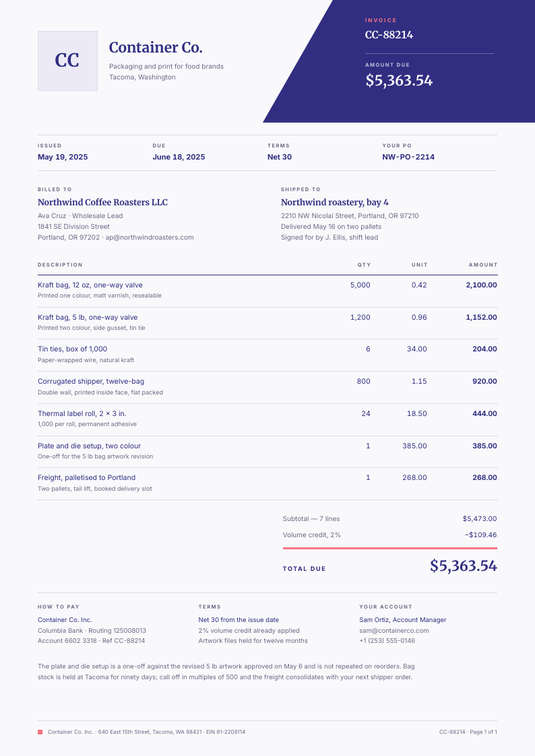Click 1841 SE Division Street address line
535x756 pixels.
pos(73,226)
